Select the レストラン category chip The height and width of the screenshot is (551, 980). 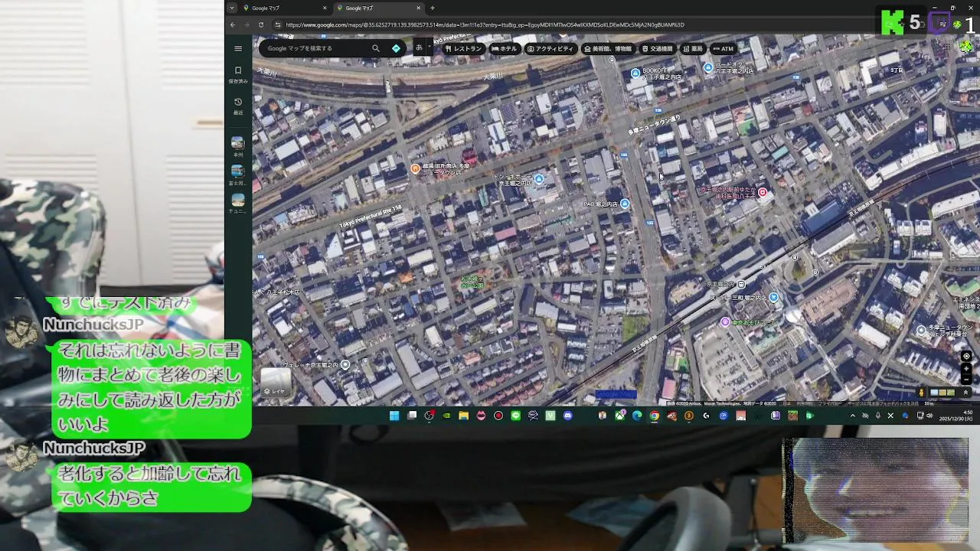(x=463, y=49)
